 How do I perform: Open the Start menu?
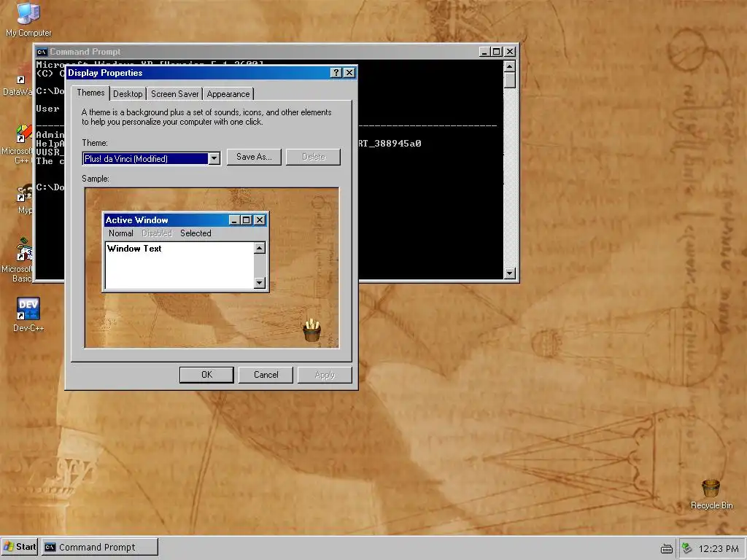(20, 547)
